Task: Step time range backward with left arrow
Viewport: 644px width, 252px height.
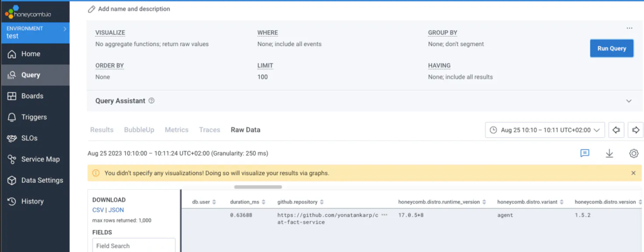Action: click(616, 130)
